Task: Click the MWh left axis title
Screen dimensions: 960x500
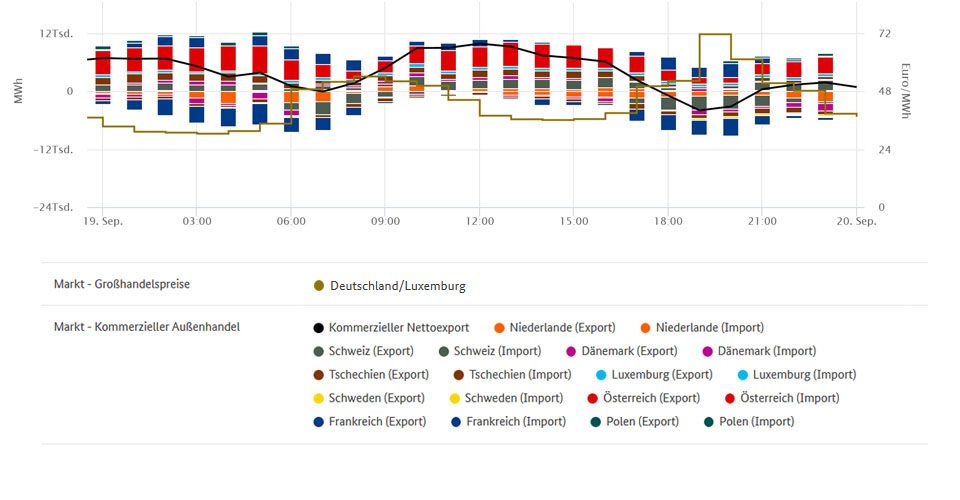Action: [x=19, y=91]
